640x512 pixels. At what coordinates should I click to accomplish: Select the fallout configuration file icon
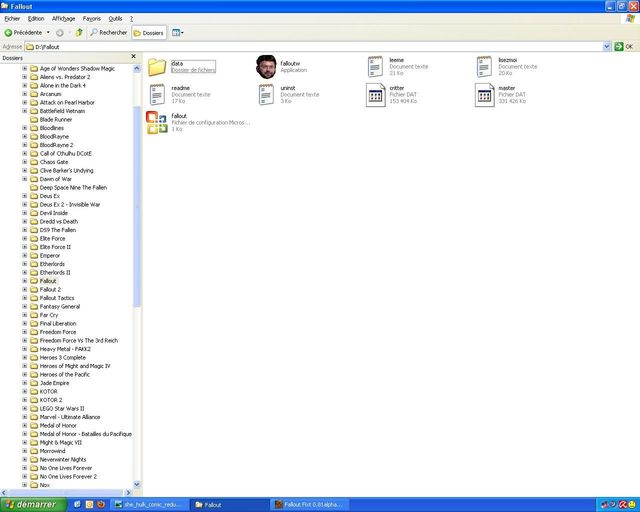coord(157,122)
